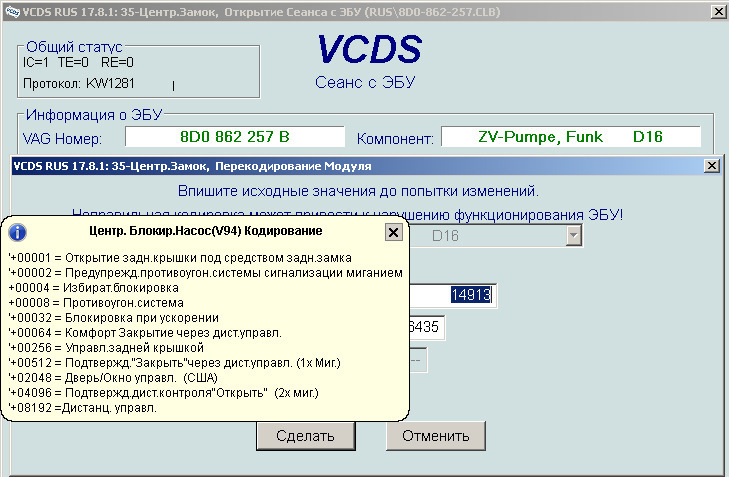Click the VCDS icon in the main title bar
This screenshot has width=729, height=477.
[12, 12]
